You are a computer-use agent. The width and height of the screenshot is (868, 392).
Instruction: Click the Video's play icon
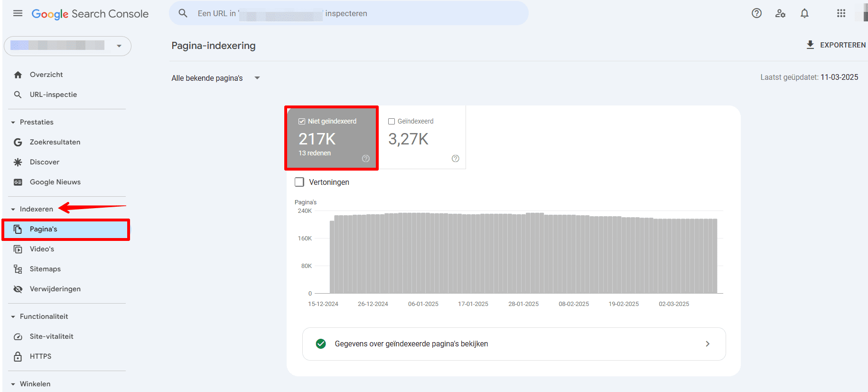click(x=18, y=249)
